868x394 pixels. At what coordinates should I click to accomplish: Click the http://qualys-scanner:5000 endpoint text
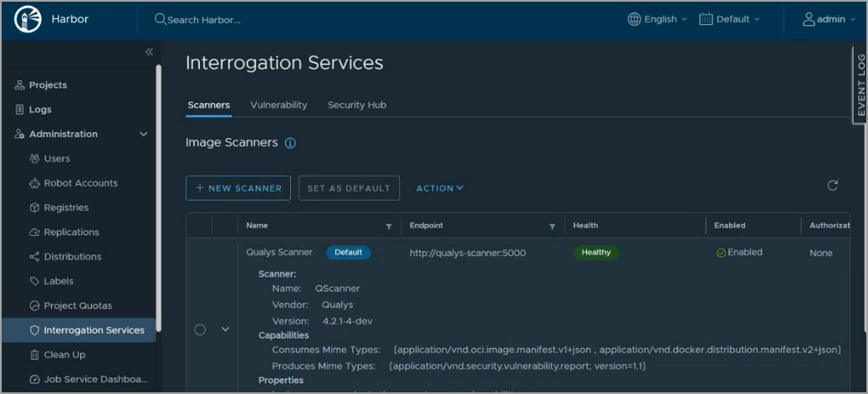click(x=467, y=253)
